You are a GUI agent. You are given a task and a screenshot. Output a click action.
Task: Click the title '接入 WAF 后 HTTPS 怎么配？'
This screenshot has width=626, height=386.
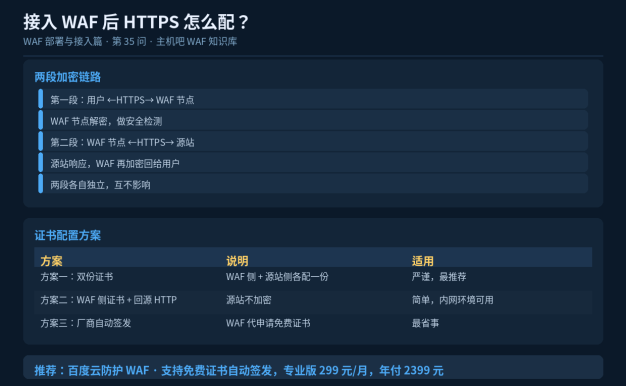136,22
